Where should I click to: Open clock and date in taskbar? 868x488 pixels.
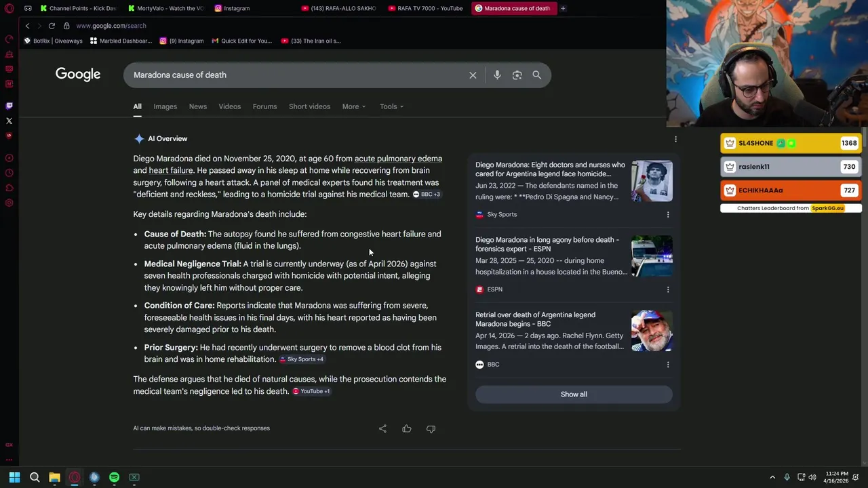(837, 477)
